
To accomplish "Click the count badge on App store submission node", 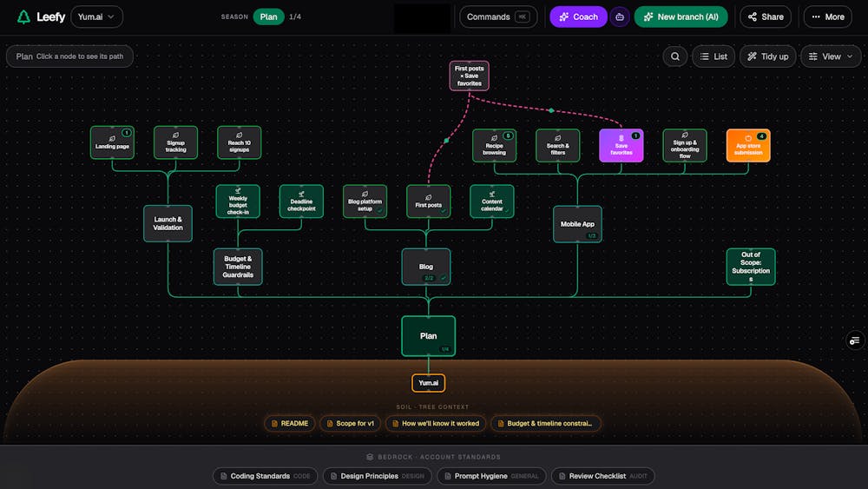I will point(762,135).
